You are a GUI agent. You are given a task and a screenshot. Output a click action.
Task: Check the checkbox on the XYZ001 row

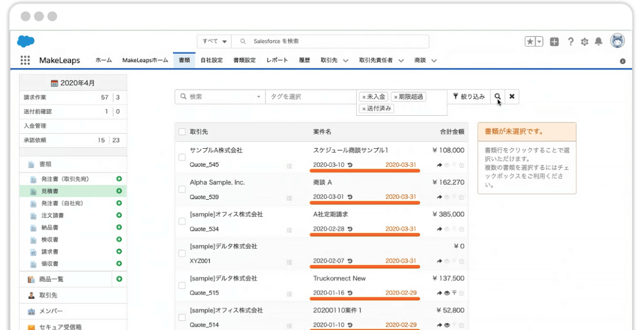(181, 253)
